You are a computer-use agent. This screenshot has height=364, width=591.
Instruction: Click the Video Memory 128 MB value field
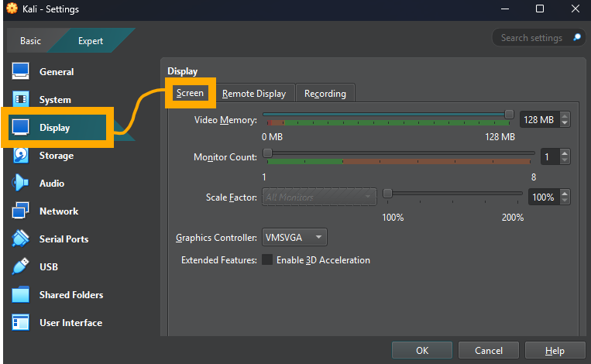(x=539, y=119)
